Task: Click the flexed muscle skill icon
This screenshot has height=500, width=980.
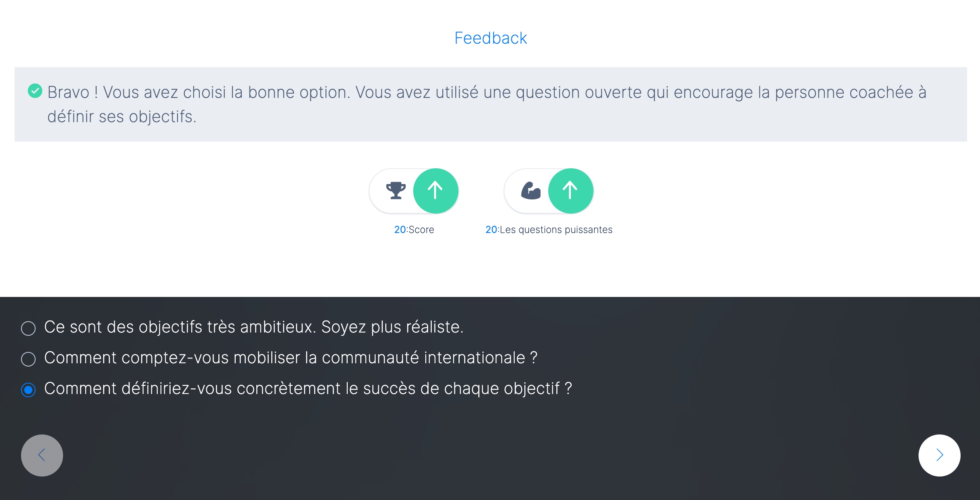Action: [x=530, y=191]
